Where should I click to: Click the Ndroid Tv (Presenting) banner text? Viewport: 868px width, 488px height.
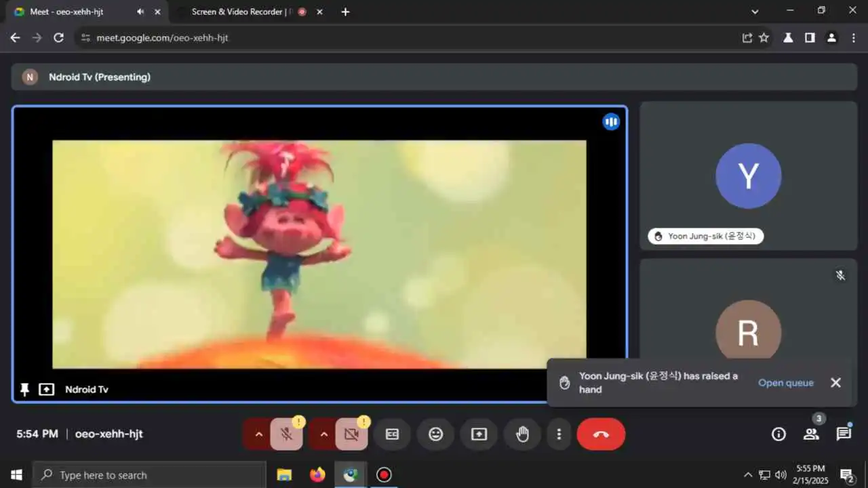(100, 77)
